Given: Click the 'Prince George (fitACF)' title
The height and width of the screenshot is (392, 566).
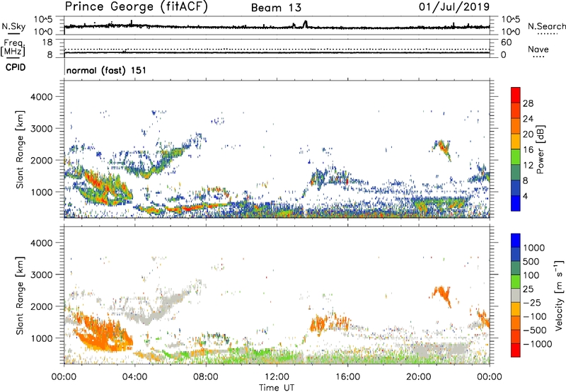Looking at the screenshot, I should 136,7.
